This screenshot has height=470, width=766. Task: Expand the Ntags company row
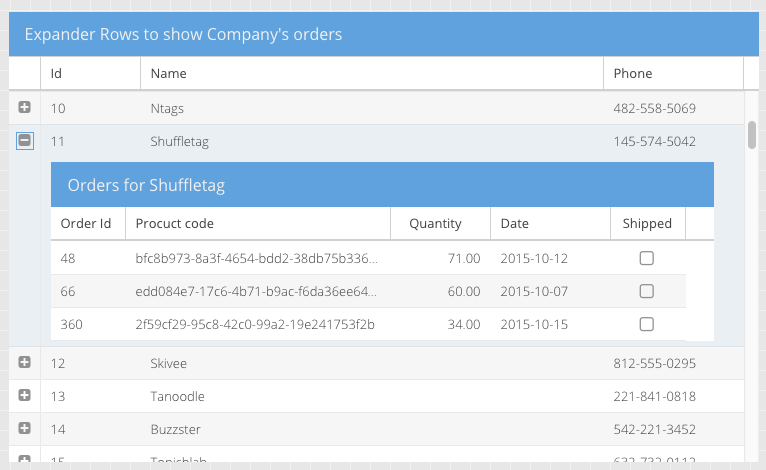coord(25,108)
